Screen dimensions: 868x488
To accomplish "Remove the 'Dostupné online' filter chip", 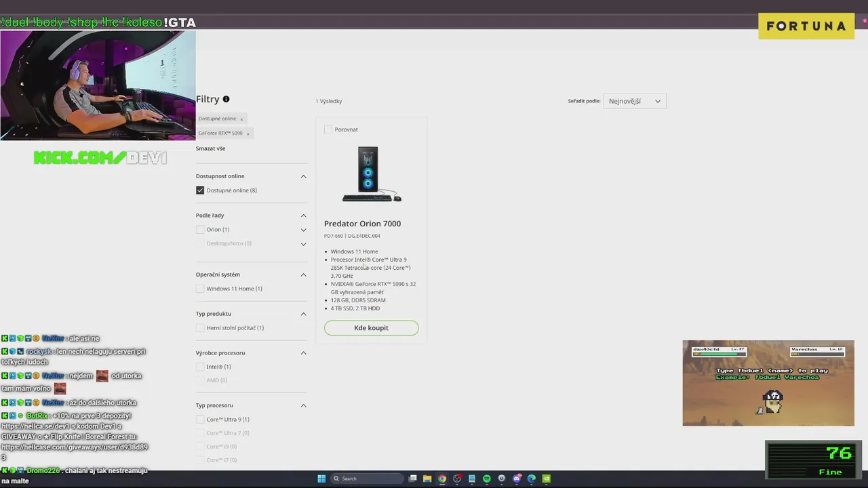I will (241, 119).
